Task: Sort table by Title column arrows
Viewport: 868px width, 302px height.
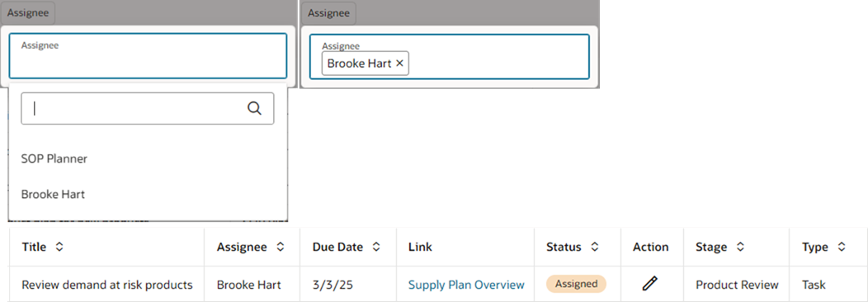Action: (x=59, y=248)
